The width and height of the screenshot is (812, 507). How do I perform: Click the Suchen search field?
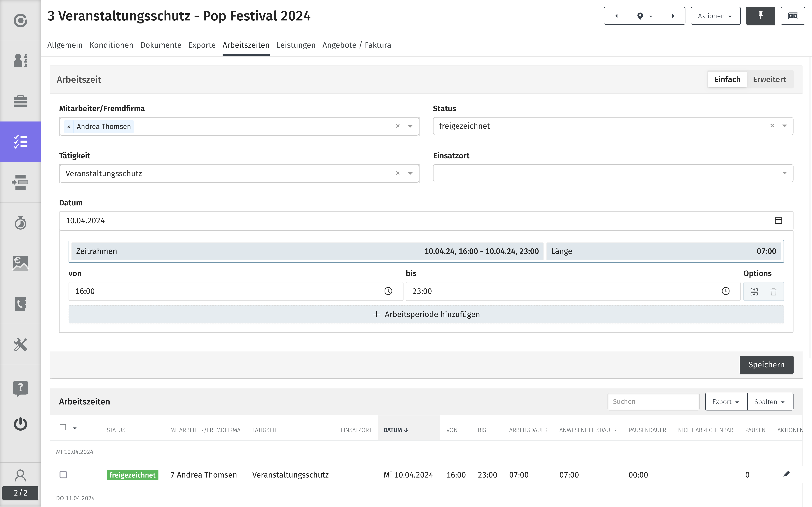tap(653, 402)
